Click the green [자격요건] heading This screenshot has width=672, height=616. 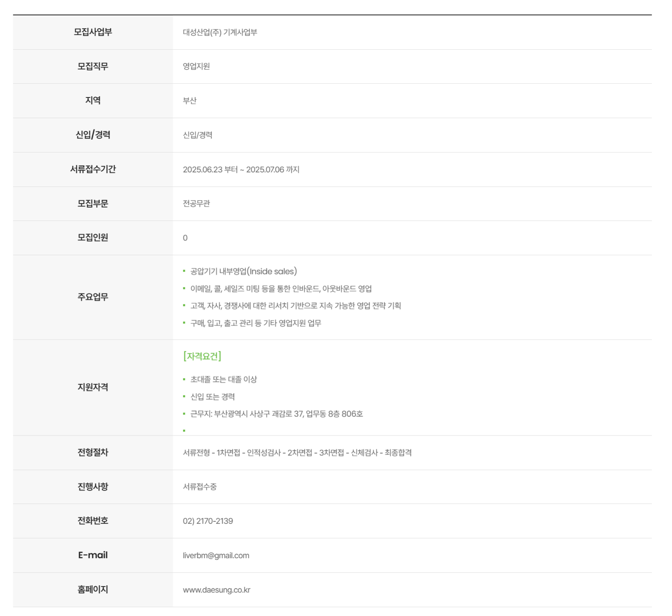coord(202,356)
